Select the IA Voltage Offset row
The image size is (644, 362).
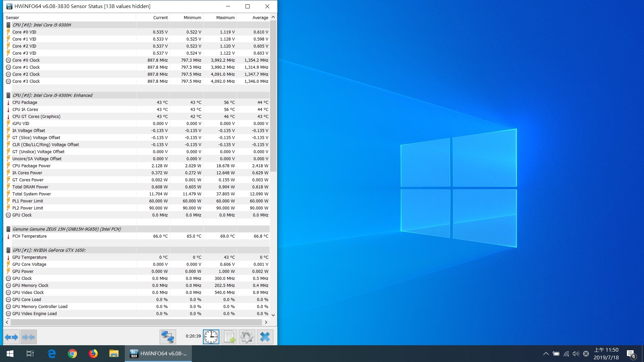(x=137, y=130)
